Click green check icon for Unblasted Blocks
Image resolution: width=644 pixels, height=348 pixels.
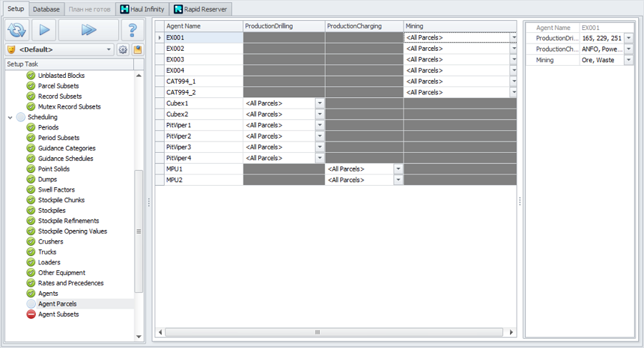pyautogui.click(x=31, y=76)
